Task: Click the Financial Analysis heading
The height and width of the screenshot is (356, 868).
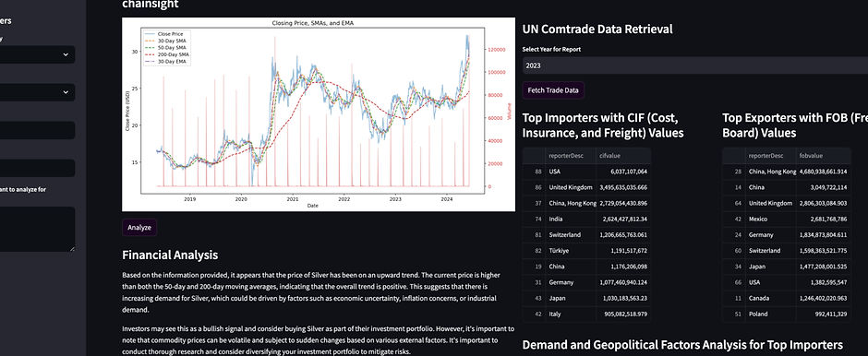Action: click(x=170, y=255)
